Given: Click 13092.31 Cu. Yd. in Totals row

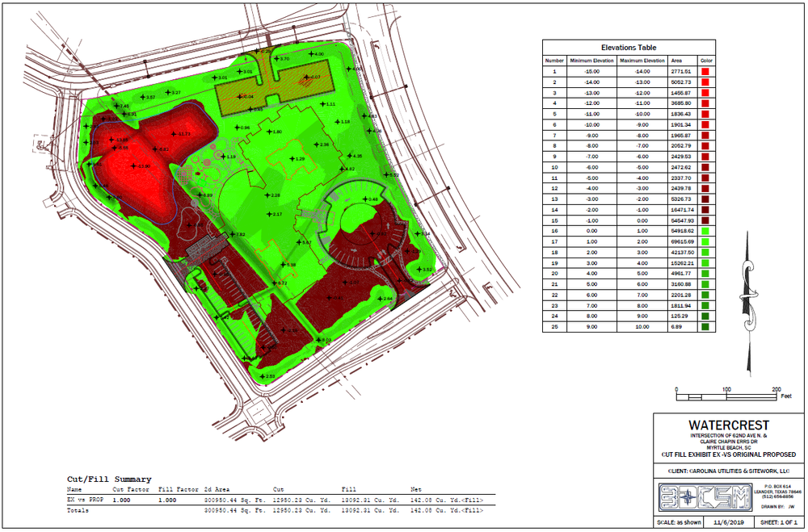Looking at the screenshot, I should pos(371,510).
